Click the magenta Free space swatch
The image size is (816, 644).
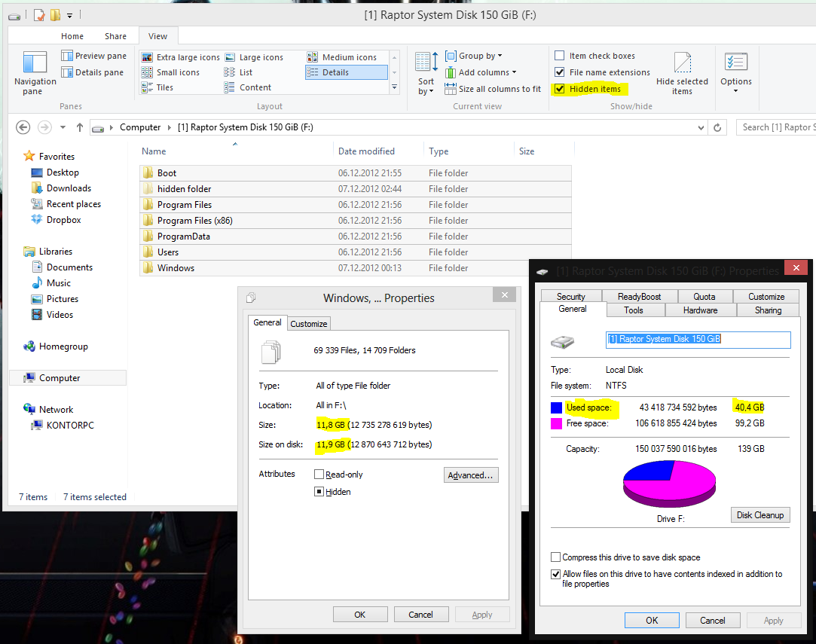coord(556,423)
